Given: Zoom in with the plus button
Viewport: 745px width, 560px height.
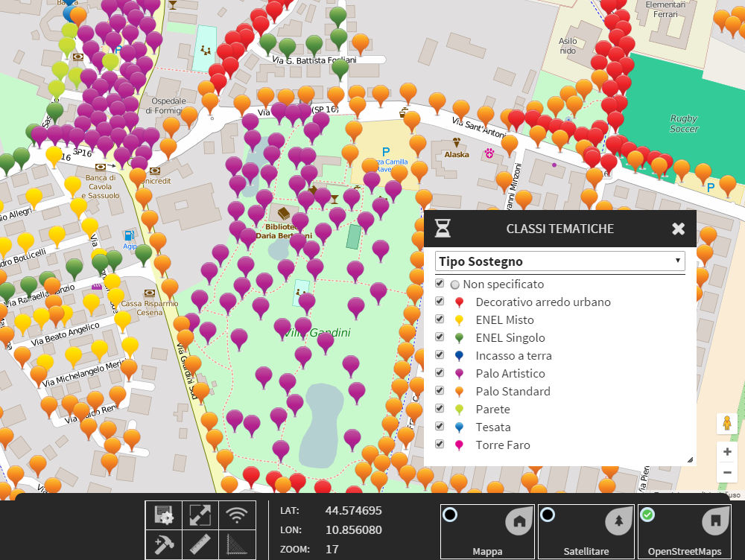Looking at the screenshot, I should (727, 452).
